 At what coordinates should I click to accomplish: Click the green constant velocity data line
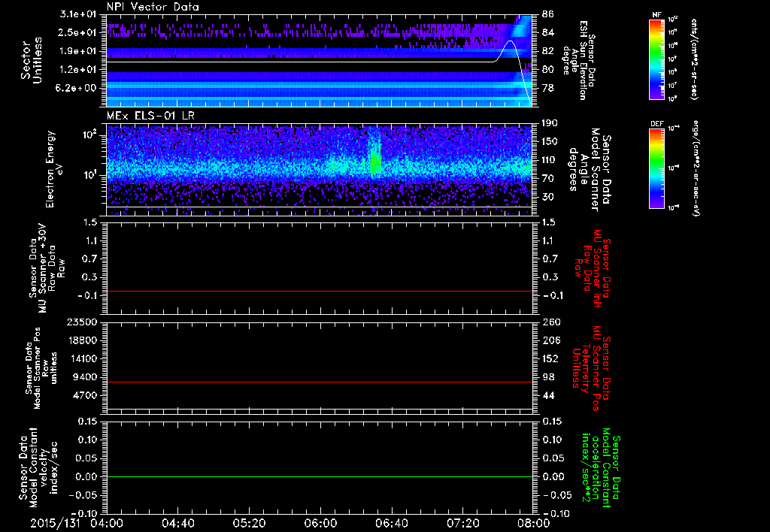point(320,476)
